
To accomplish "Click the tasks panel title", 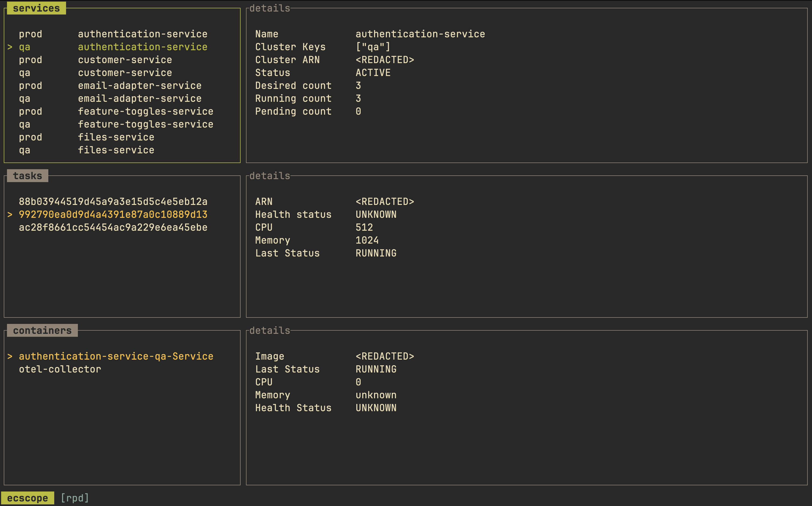I will point(27,175).
